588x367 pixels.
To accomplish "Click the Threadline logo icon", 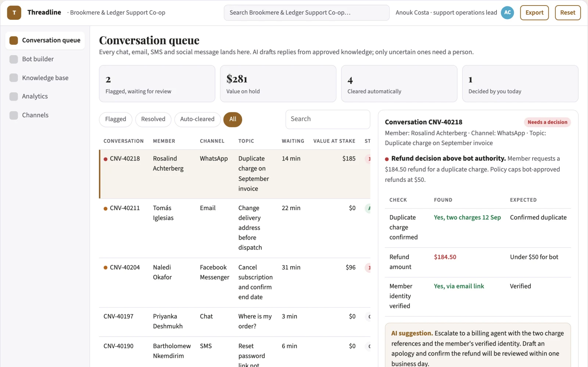I will coord(14,12).
